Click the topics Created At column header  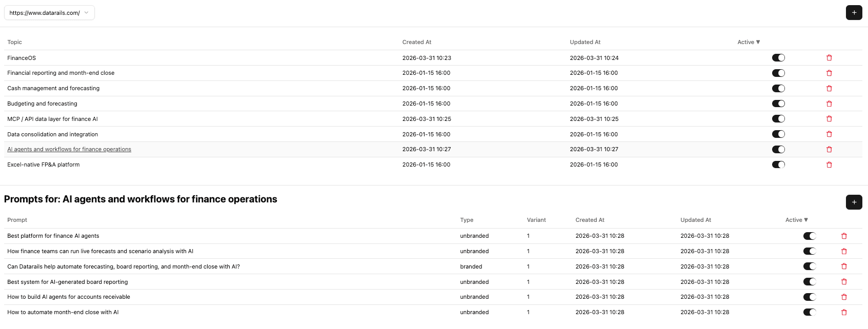point(417,42)
